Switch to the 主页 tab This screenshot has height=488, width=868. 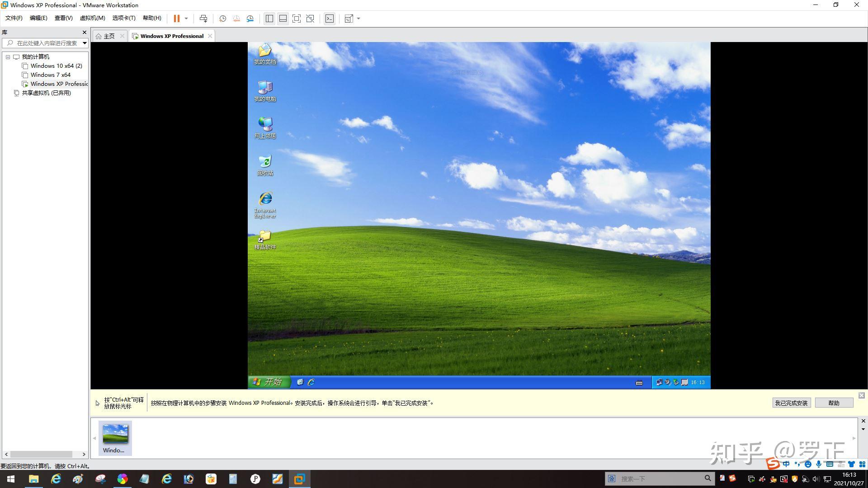[109, 36]
